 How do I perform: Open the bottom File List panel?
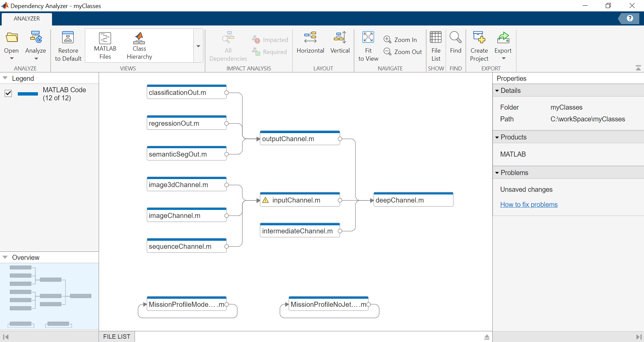(x=116, y=336)
